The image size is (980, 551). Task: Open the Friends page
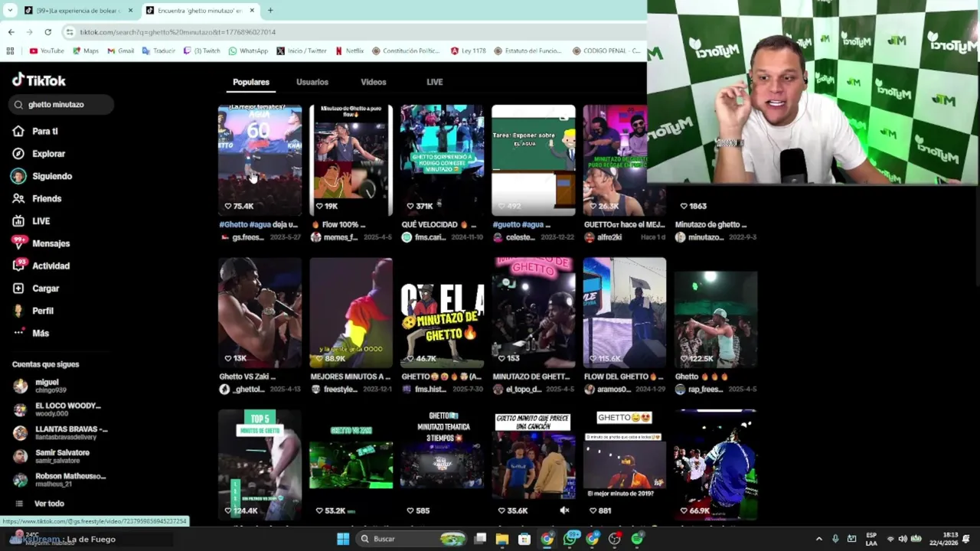(x=38, y=198)
